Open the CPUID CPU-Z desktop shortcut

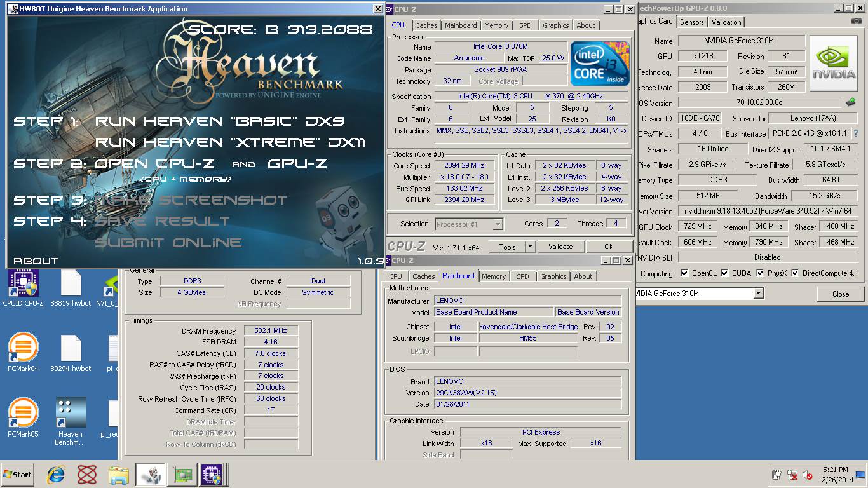pyautogui.click(x=24, y=288)
